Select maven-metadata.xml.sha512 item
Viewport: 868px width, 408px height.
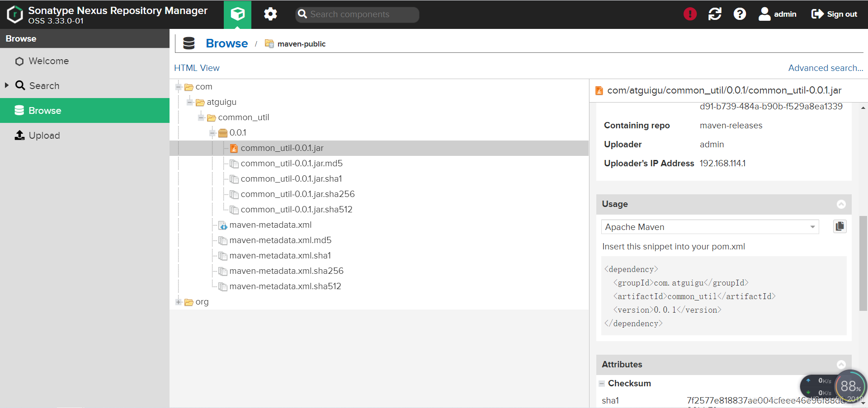pos(285,286)
